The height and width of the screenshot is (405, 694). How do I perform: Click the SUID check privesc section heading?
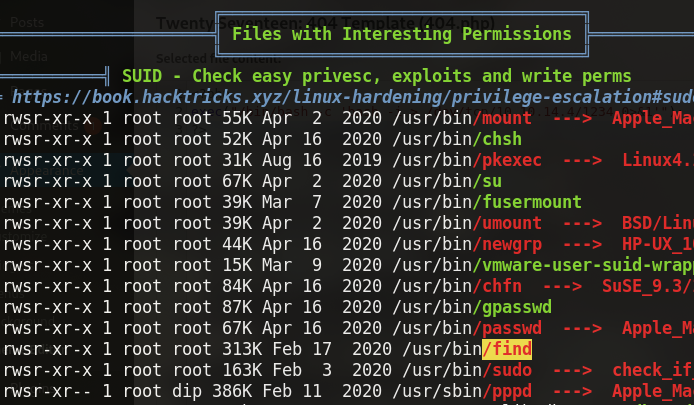376,76
